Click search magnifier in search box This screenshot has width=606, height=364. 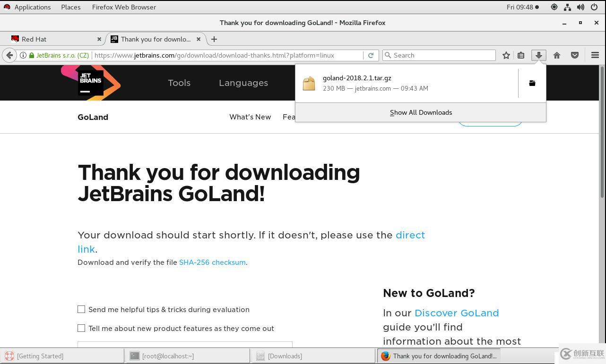[388, 55]
